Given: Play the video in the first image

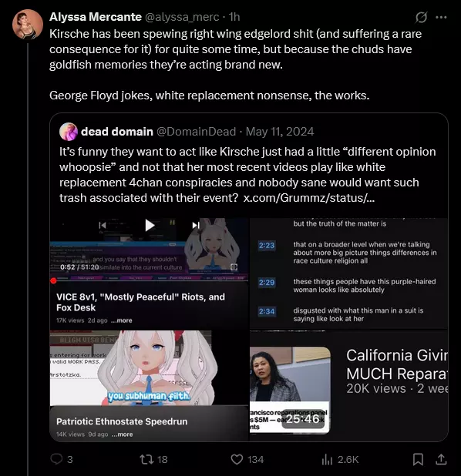Looking at the screenshot, I should 150,225.
